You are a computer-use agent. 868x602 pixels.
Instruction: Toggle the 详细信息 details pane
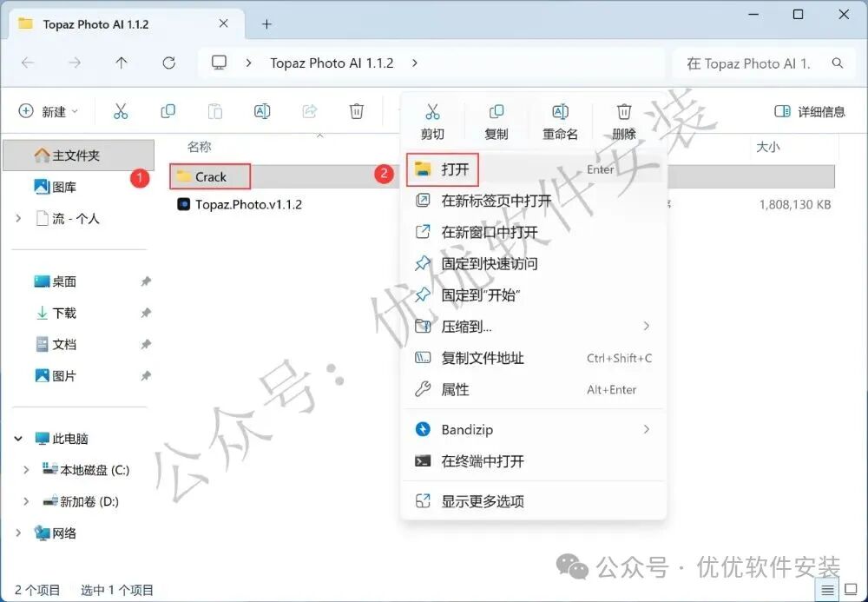[x=809, y=112]
